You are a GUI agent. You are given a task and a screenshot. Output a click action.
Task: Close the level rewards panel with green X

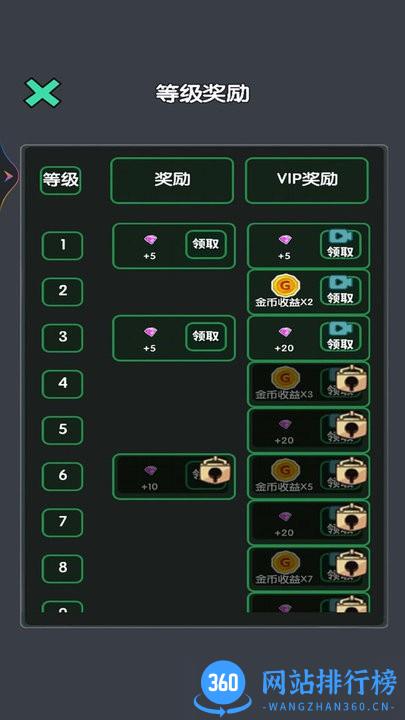(x=42, y=93)
